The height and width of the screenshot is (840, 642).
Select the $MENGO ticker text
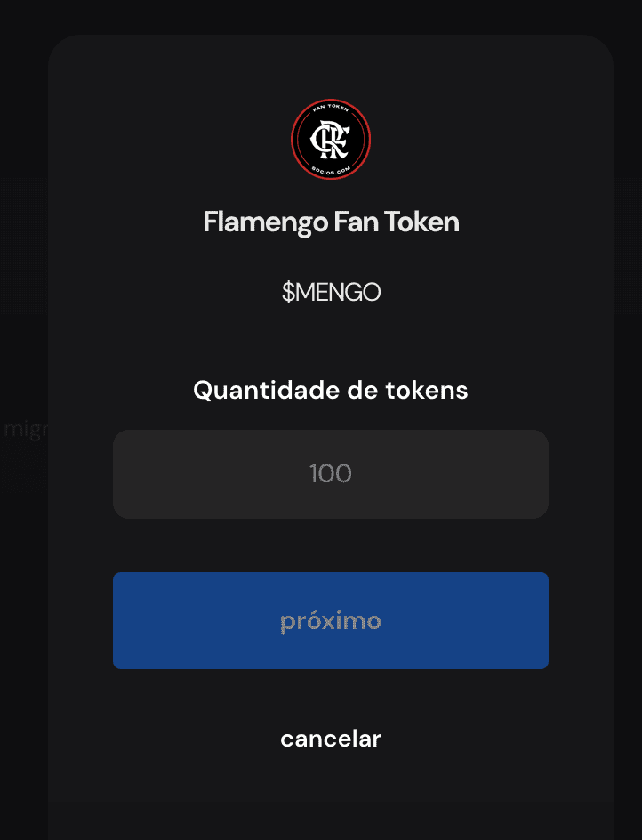[331, 292]
